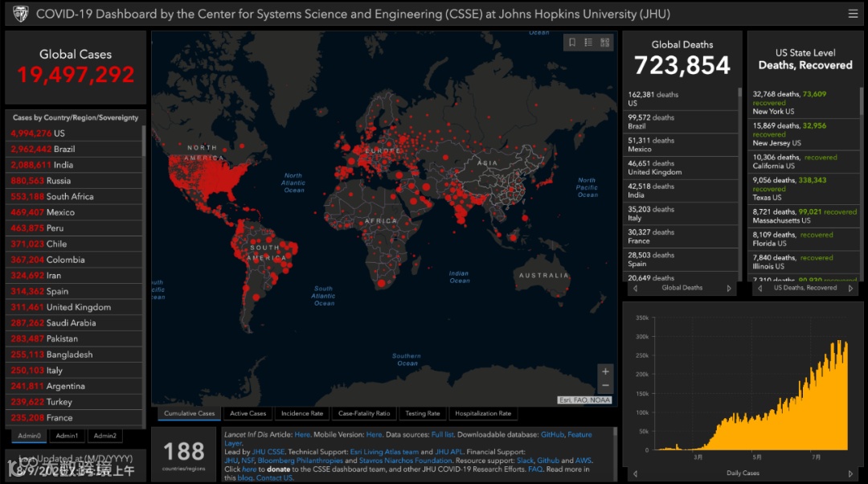Select the Admin0 tab
This screenshot has height=484, width=868.
(30, 436)
